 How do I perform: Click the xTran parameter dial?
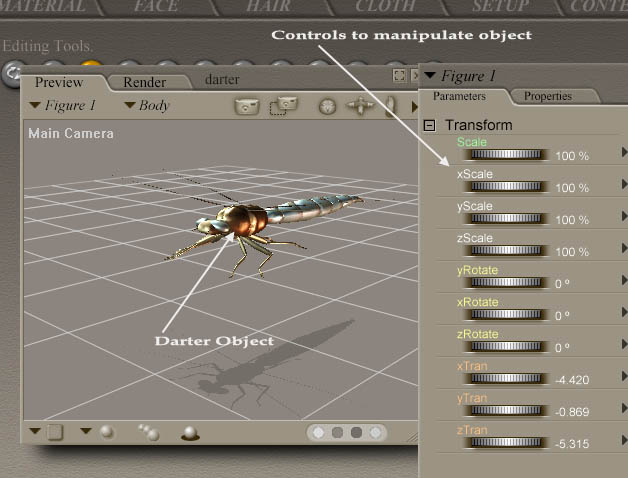pyautogui.click(x=506, y=379)
